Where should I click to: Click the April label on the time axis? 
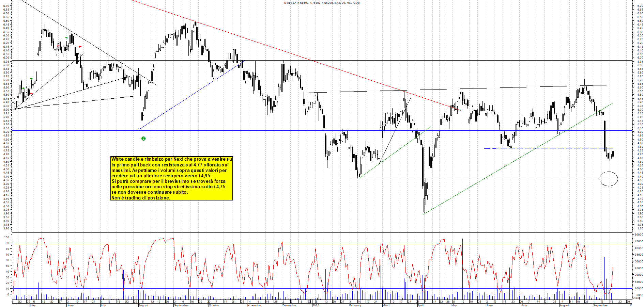420,305
